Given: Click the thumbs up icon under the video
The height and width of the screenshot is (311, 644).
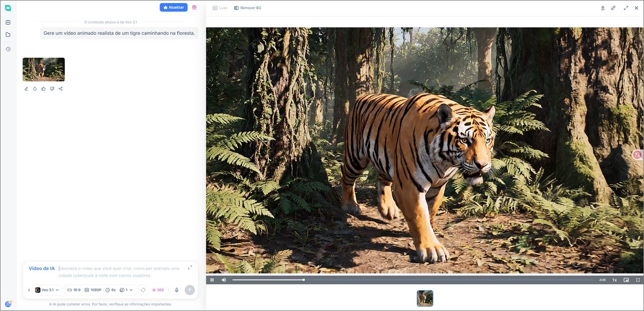Looking at the screenshot, I should [43, 89].
